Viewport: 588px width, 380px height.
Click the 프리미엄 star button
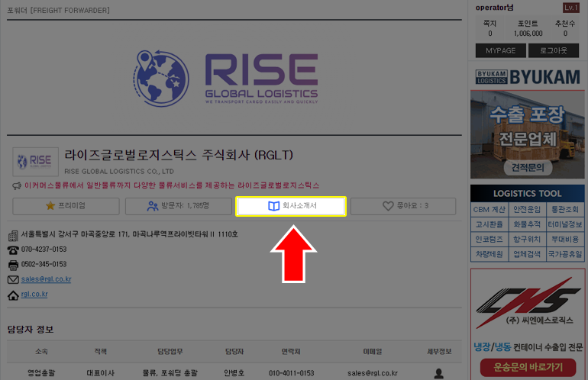66,206
